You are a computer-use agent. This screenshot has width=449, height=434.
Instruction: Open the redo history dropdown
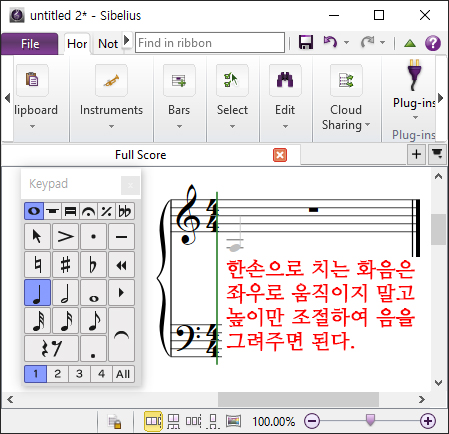coord(383,43)
